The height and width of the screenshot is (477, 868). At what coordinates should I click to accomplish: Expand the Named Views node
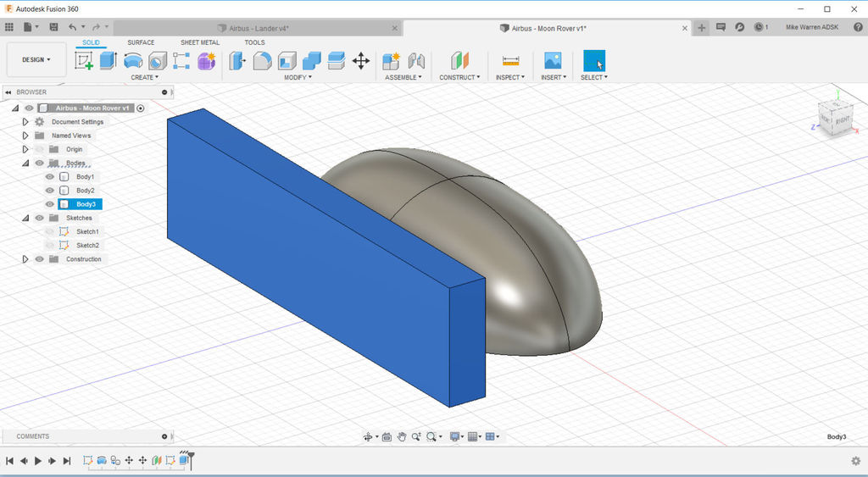tap(25, 136)
